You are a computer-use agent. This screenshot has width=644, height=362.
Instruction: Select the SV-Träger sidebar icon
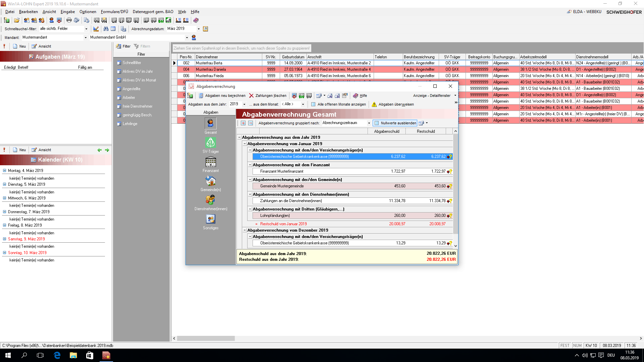click(x=211, y=143)
